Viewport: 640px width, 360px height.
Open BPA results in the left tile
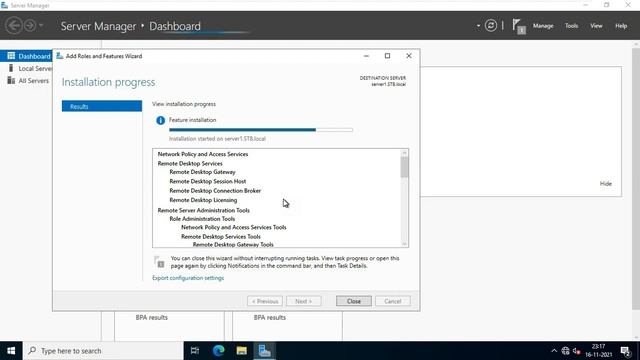151,318
